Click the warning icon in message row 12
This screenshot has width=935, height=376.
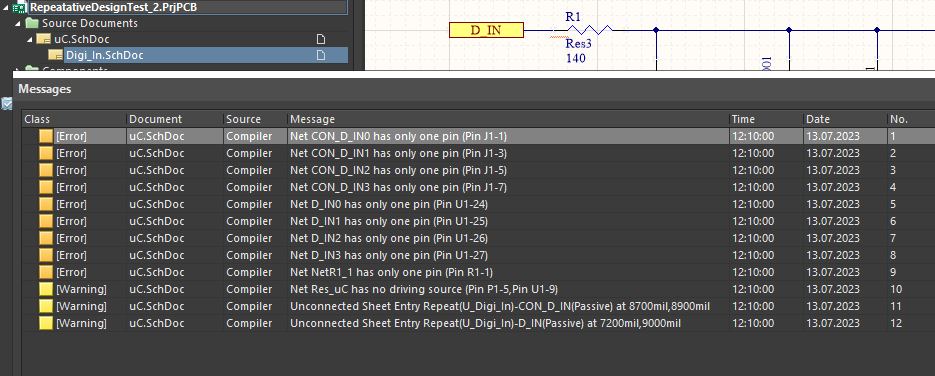pos(46,324)
